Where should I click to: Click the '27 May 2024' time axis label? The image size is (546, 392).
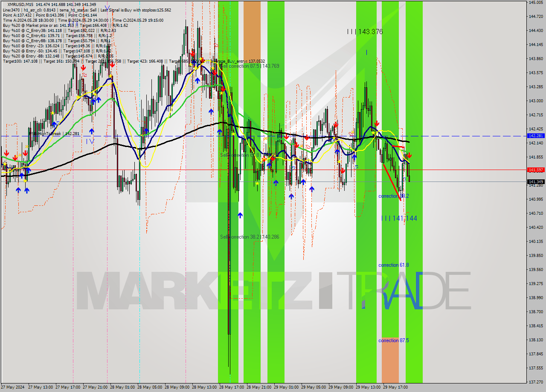(13, 387)
